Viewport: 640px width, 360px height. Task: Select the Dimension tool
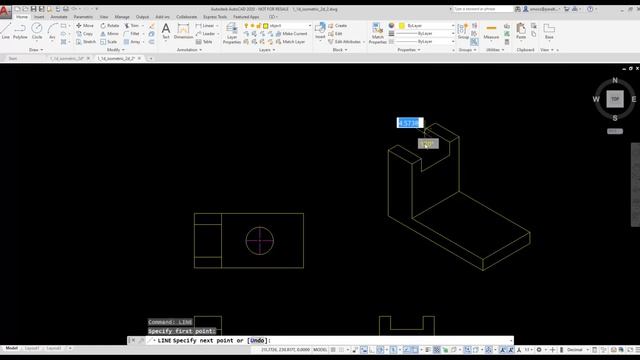click(x=183, y=31)
